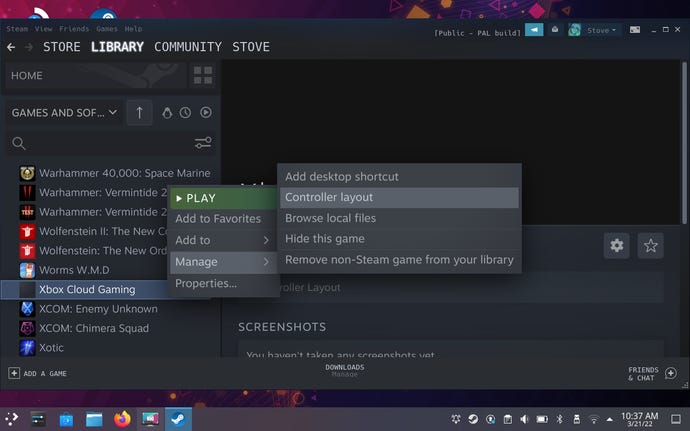Viewport: 690px width, 431px height.
Task: Open the Friends menu
Action: [x=74, y=29]
